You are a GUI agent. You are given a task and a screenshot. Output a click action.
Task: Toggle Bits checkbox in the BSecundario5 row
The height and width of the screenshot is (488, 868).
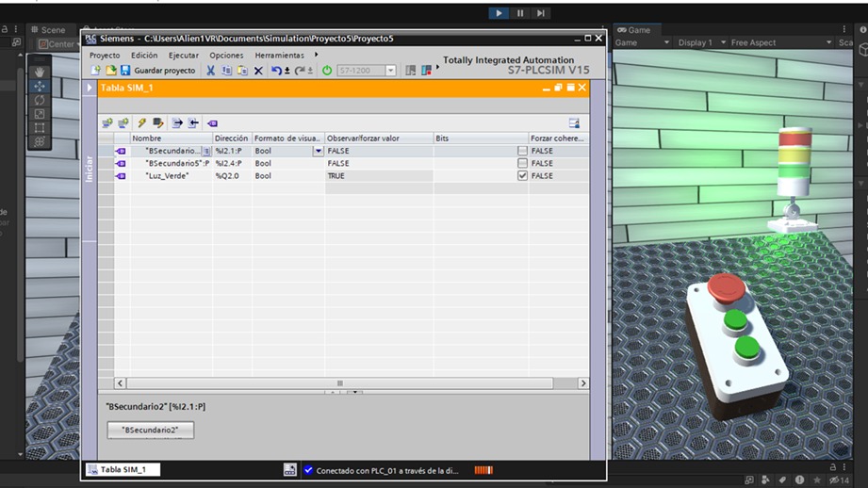(522, 163)
